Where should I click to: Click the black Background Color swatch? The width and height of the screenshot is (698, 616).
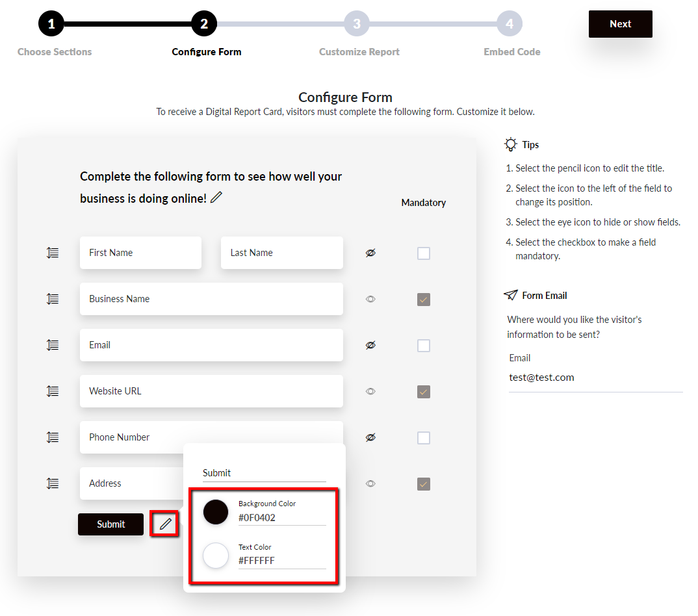pos(216,512)
